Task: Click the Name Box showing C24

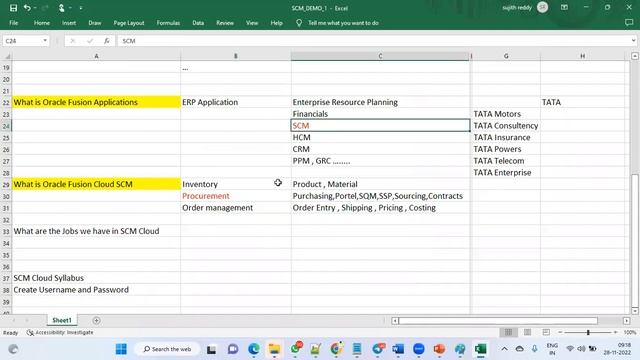Action: click(x=22, y=41)
